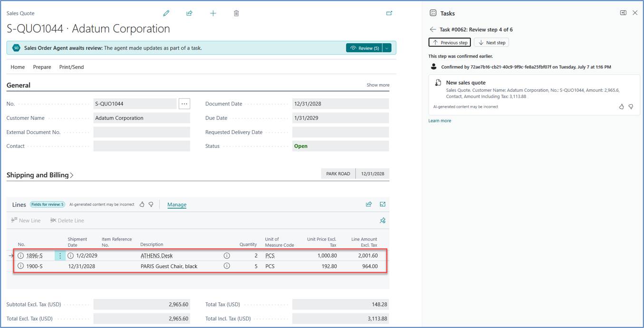Click the Sales Order Agent SO badge
The image size is (644, 328).
[16, 48]
